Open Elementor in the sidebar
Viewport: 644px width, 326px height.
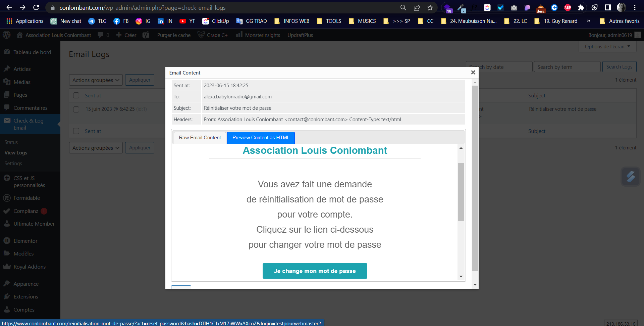(30, 241)
